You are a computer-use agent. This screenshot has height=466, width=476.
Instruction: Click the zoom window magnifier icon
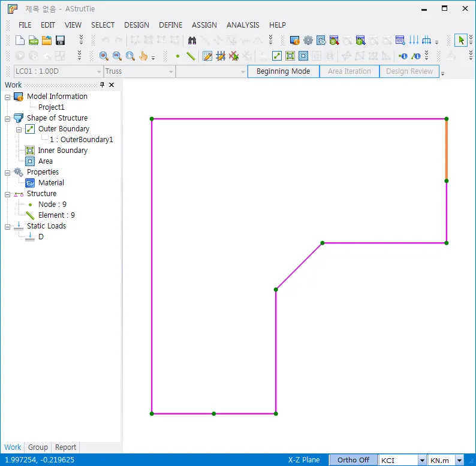click(x=130, y=56)
